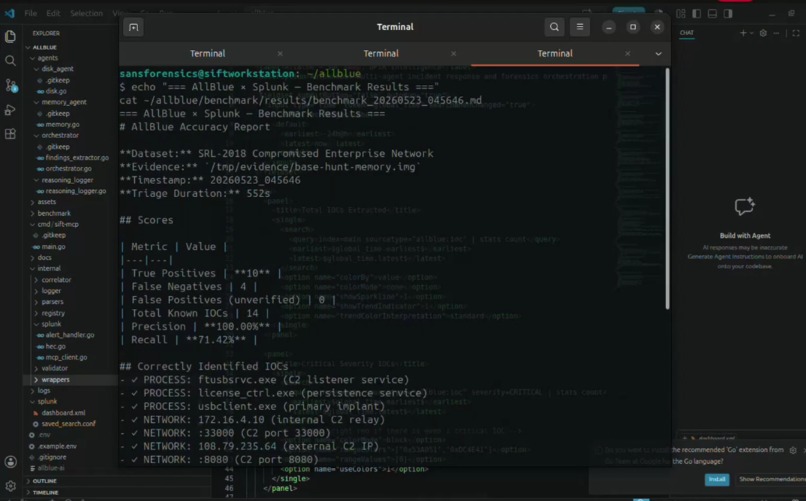
Task: Select the CHAT panel tab
Action: click(687, 33)
